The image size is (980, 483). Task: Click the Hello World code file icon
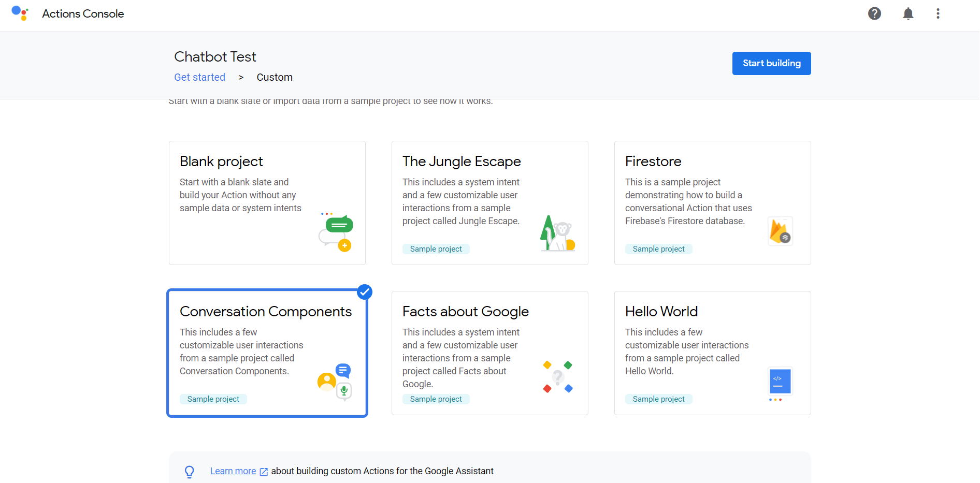(780, 383)
